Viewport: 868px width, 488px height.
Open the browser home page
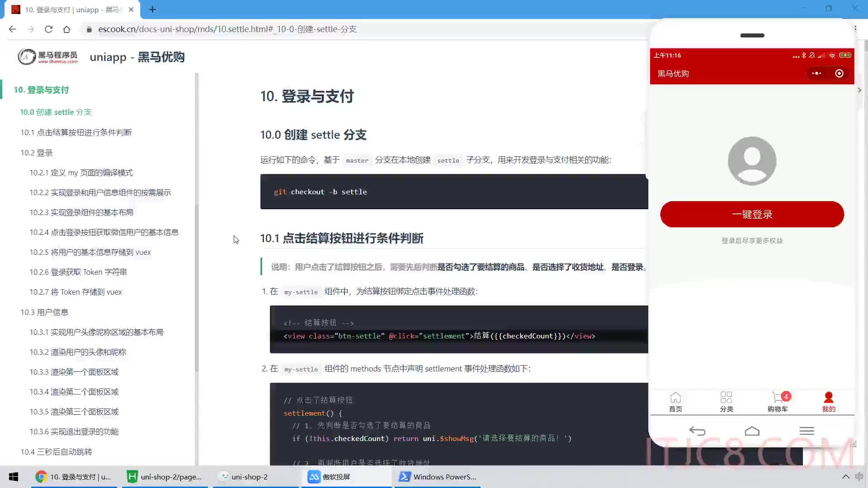pyautogui.click(x=66, y=29)
